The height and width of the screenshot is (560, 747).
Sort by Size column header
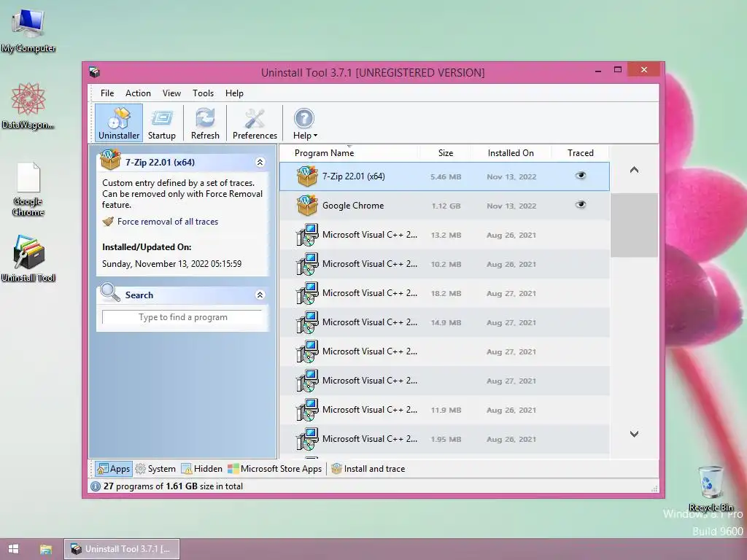coord(445,153)
